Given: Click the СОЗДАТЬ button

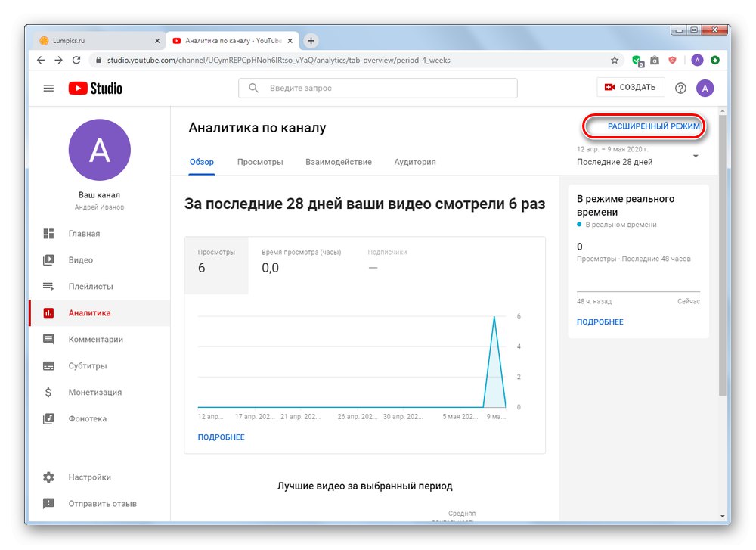Looking at the screenshot, I should coord(631,87).
